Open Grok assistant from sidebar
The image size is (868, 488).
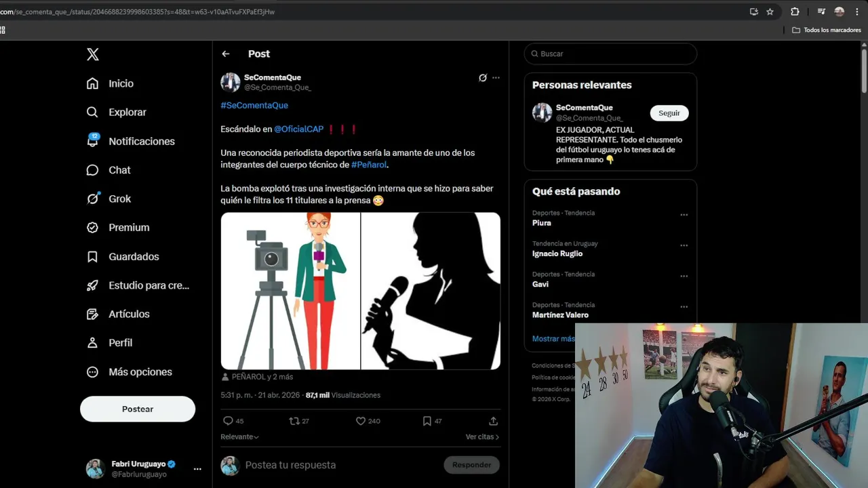(x=108, y=199)
